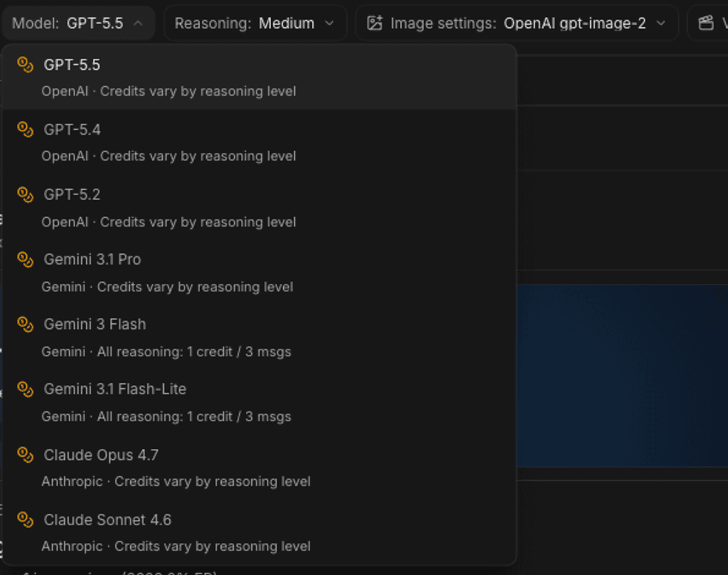Image resolution: width=728 pixels, height=575 pixels.
Task: Click the coin icon next to GPT-5.2
Action: click(25, 194)
